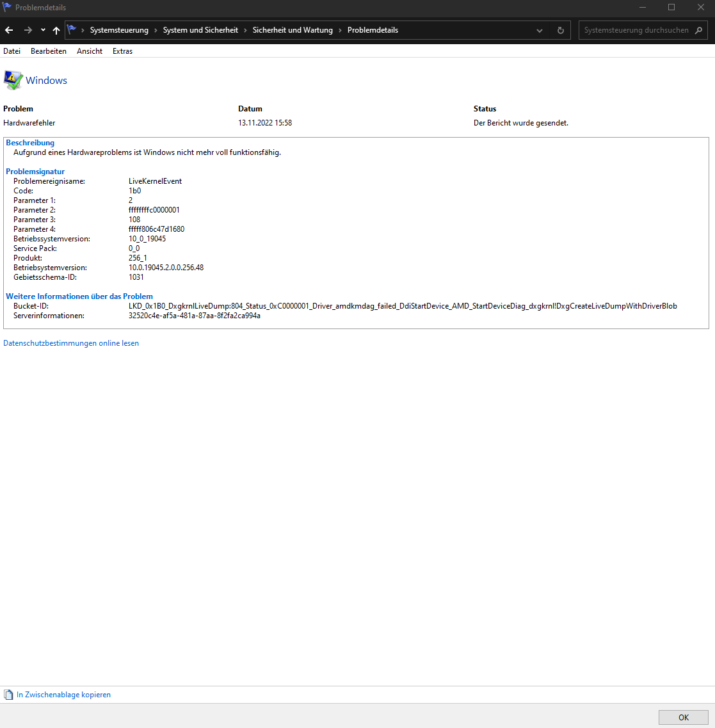This screenshot has height=728, width=715.
Task: Click In Zwischenablage kopieren link
Action: 63,695
